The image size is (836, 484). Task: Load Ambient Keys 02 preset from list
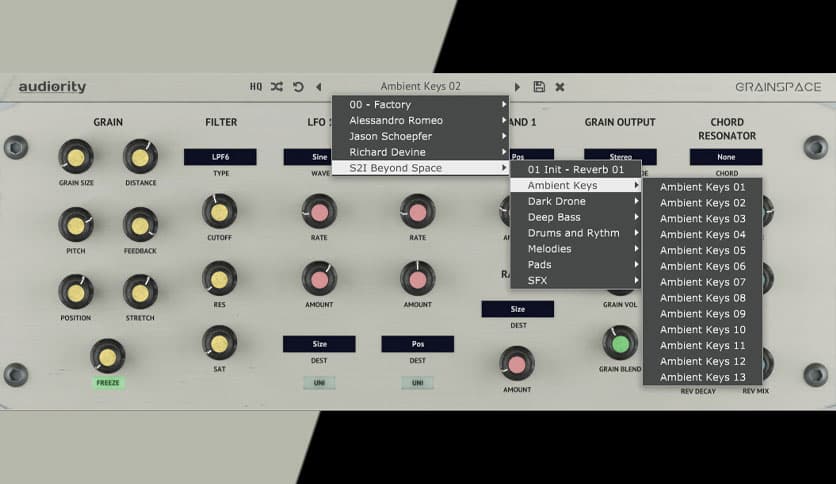[x=703, y=203]
